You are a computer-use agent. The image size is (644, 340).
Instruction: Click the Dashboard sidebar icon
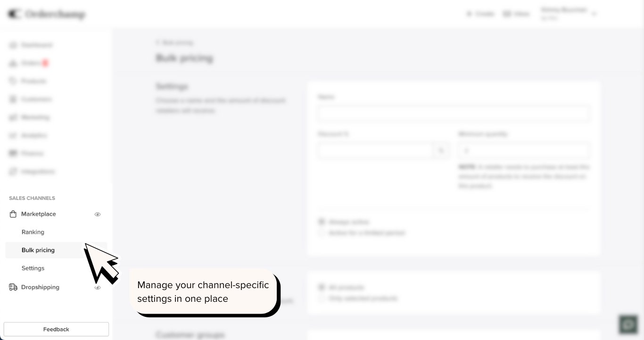point(13,45)
